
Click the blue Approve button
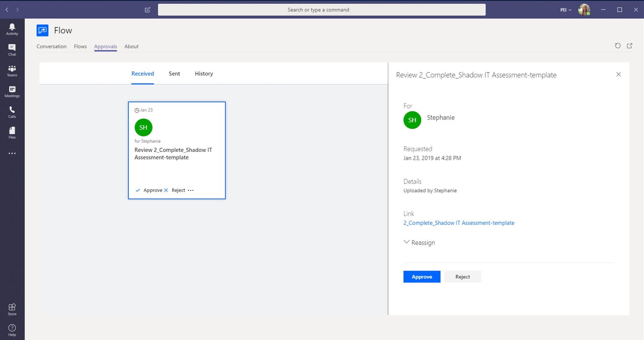click(422, 277)
